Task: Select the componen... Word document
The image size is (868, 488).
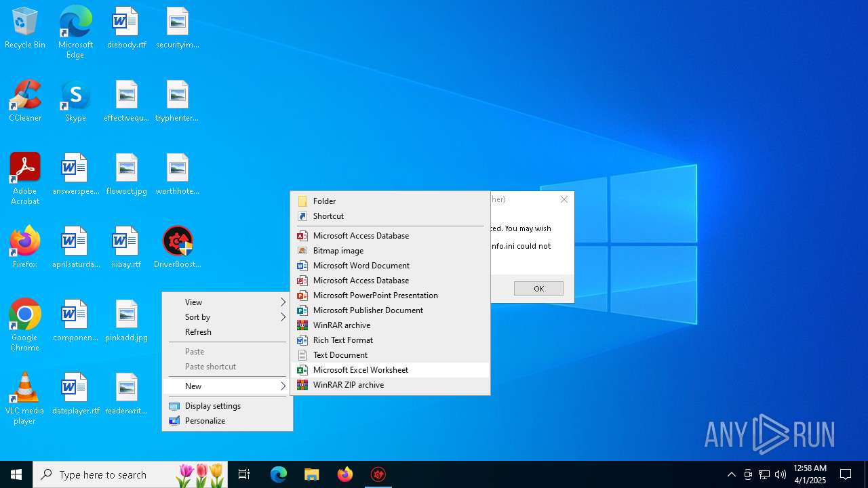Action: pos(75,321)
